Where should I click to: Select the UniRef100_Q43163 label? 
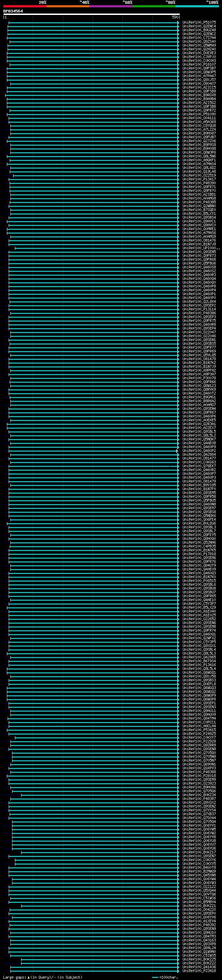click(199, 940)
